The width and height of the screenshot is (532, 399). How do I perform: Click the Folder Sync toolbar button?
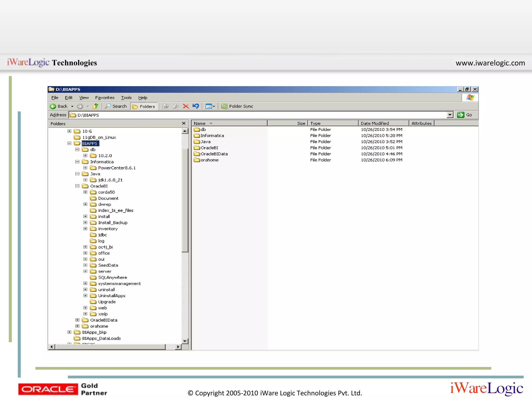(237, 106)
